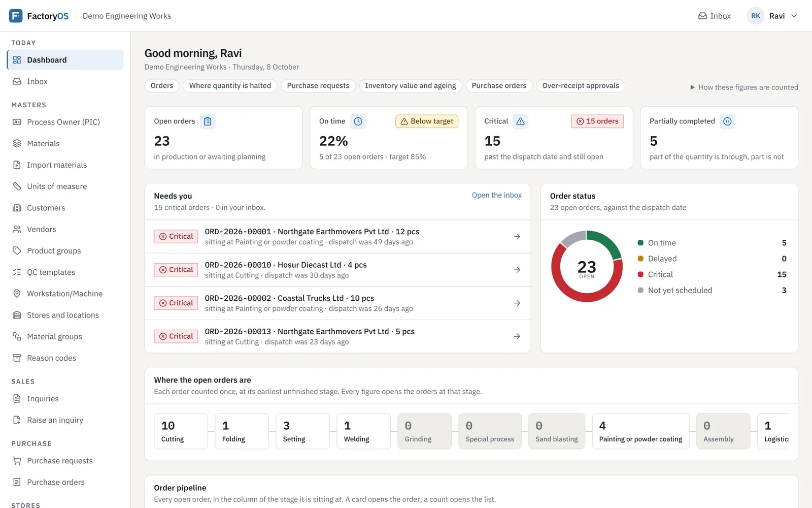Viewport: 812px width, 508px height.
Task: Select Inventory value and ageing tab
Action: point(411,86)
